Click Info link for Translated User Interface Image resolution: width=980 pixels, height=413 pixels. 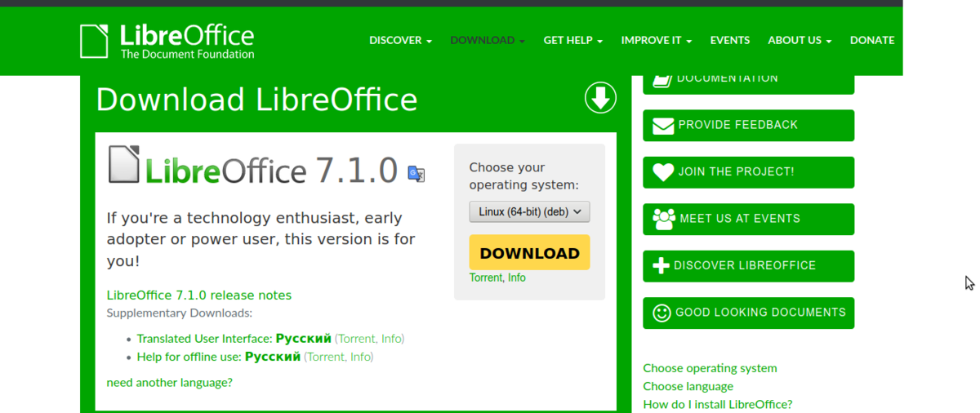391,338
